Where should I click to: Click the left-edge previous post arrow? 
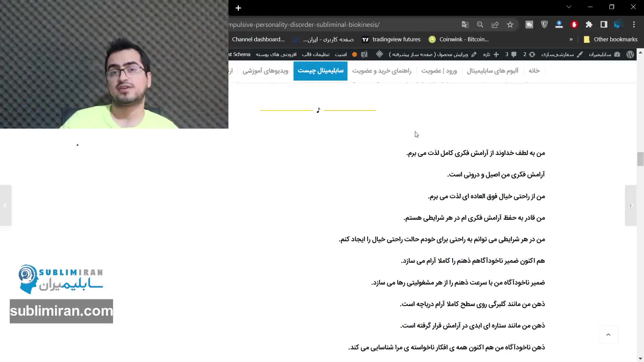click(x=6, y=206)
